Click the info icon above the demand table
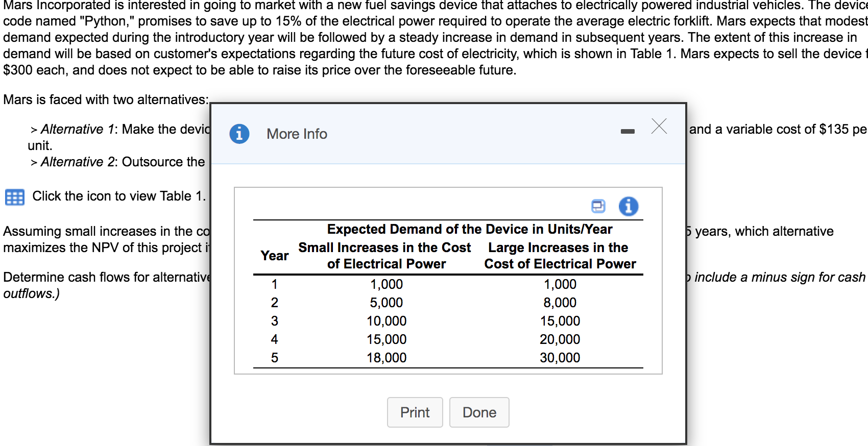Viewport: 868px width, 446px height. coord(629,206)
